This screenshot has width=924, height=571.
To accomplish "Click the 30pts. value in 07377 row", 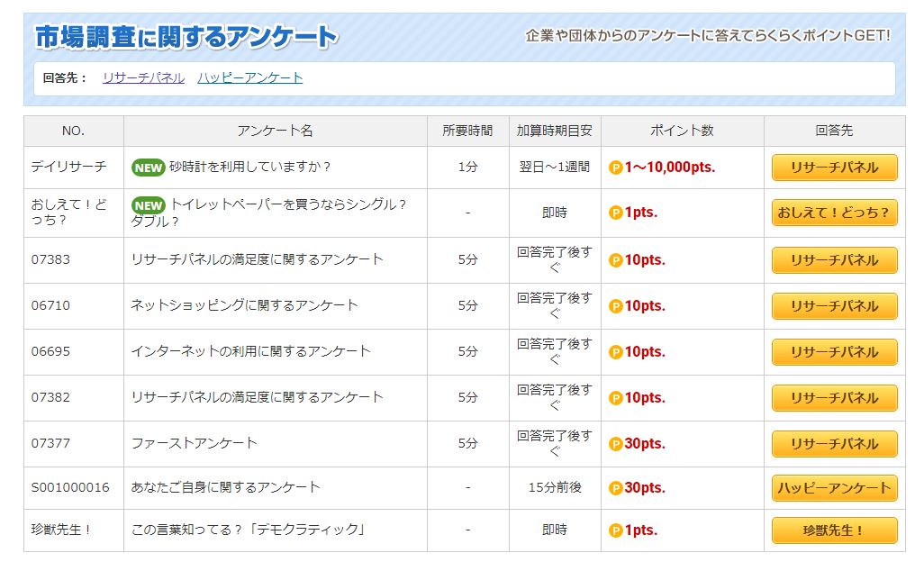I will [x=645, y=444].
